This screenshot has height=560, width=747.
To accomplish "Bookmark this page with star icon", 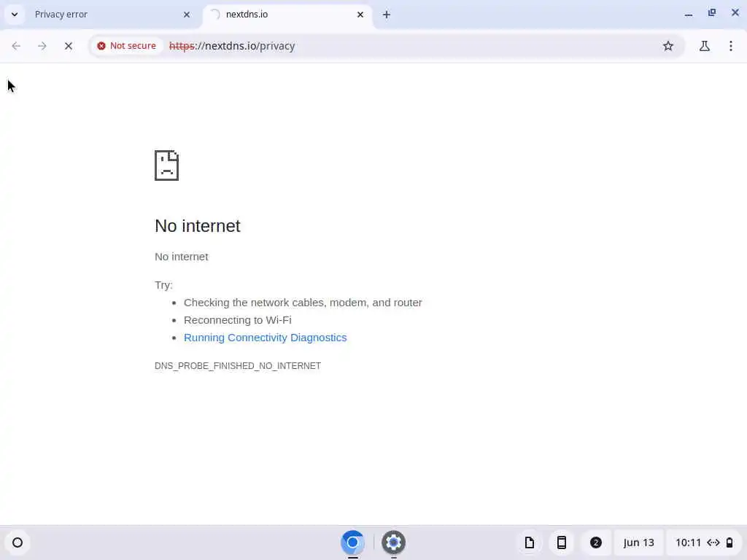I will click(x=668, y=46).
